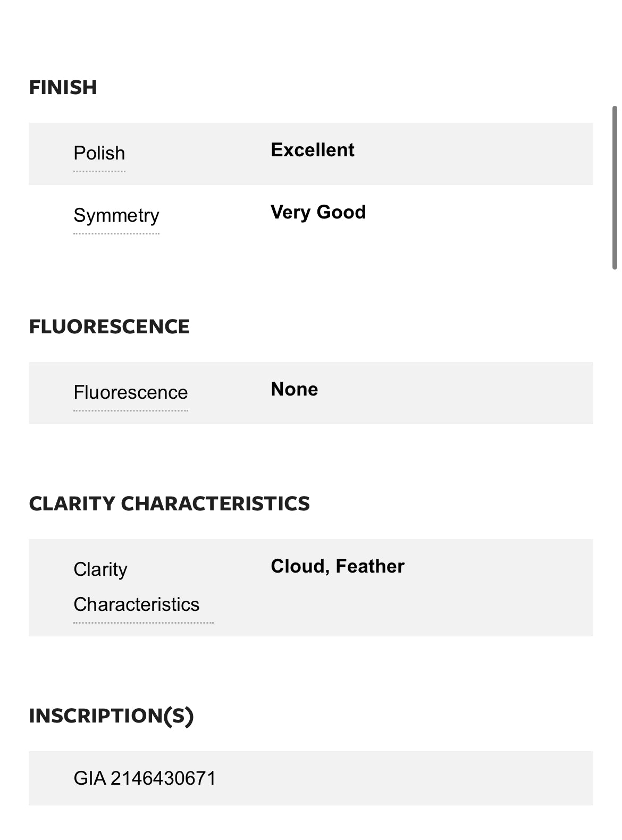Select the Excellent polish grade value

tap(313, 150)
